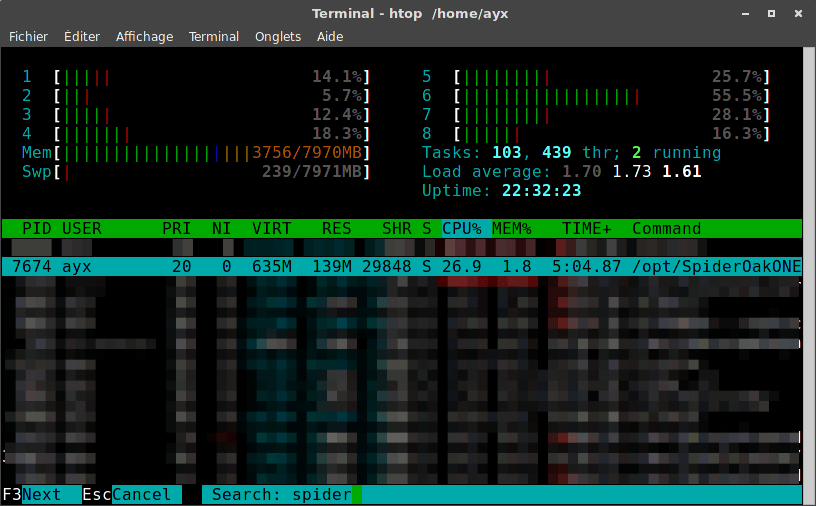Open the Affichage menu

click(144, 36)
